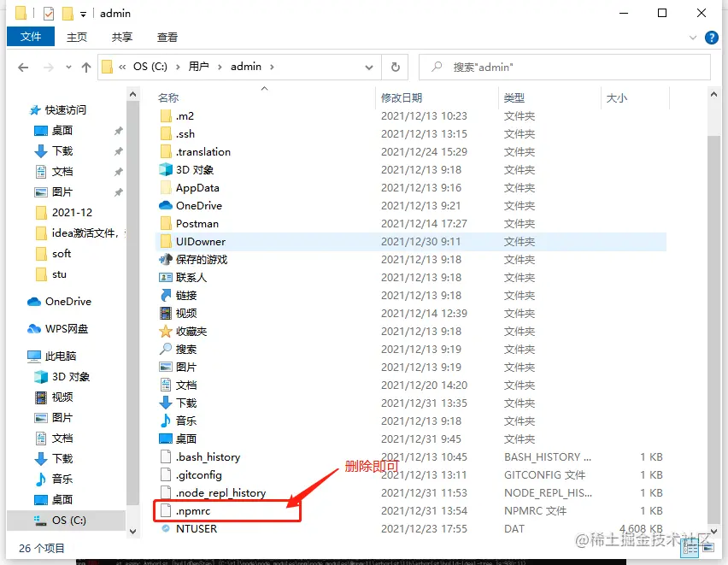Select the AppData folder icon
This screenshot has width=728, height=565.
pyautogui.click(x=166, y=188)
